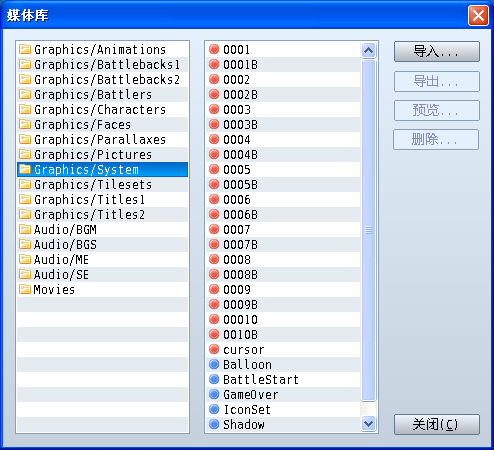Viewport: 494px width, 450px height.
Task: Click the folder icon beside Graphics/Battlebacks1
Action: click(x=25, y=64)
